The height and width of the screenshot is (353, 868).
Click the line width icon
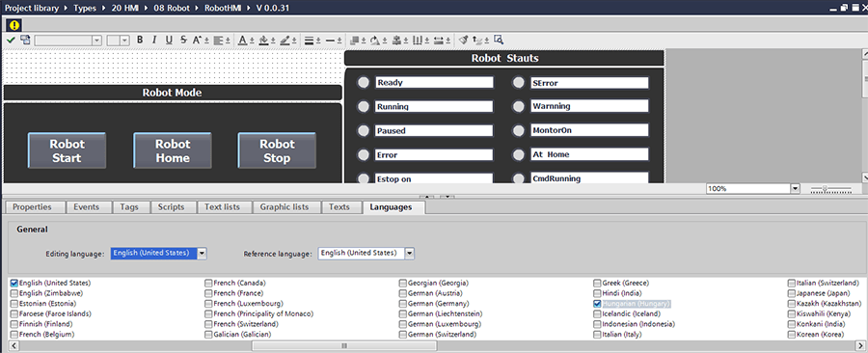[x=310, y=41]
